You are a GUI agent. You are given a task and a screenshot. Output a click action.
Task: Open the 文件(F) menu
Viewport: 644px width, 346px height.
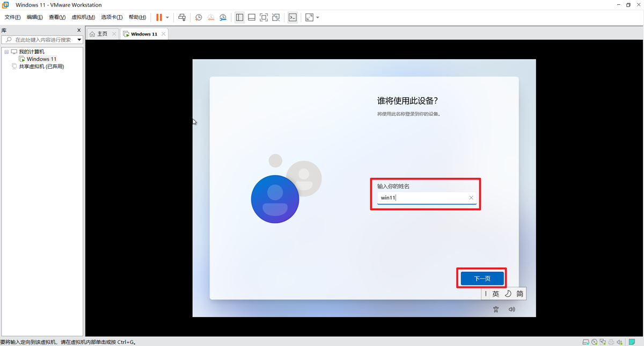click(12, 17)
